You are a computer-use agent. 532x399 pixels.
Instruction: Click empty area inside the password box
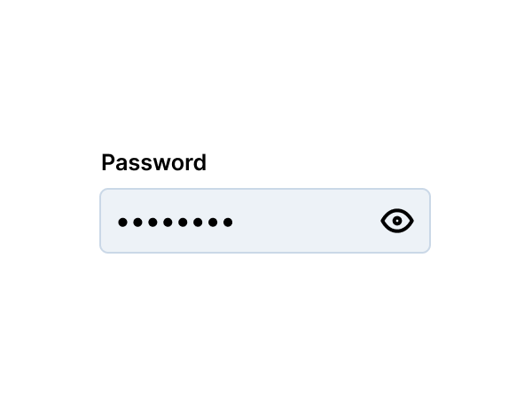coord(305,221)
